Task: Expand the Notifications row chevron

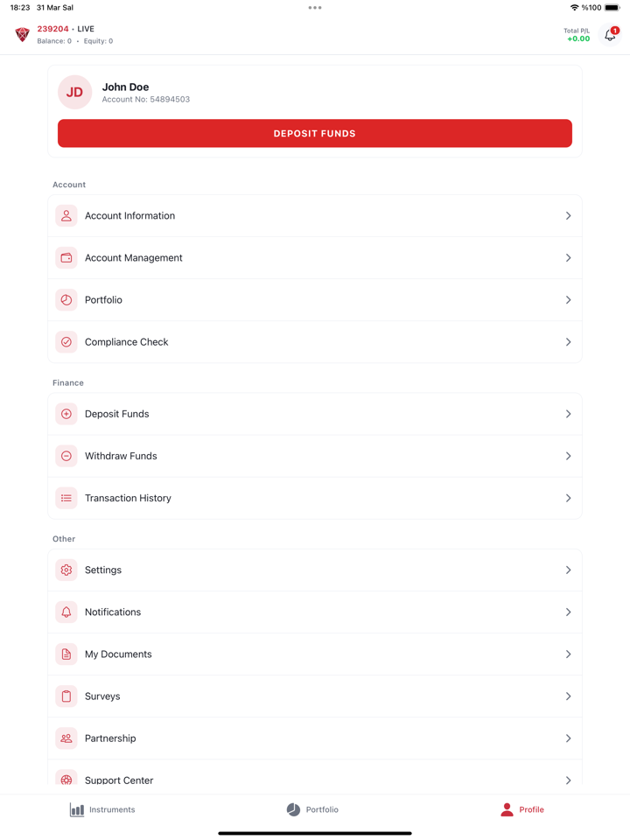Action: [x=568, y=612]
